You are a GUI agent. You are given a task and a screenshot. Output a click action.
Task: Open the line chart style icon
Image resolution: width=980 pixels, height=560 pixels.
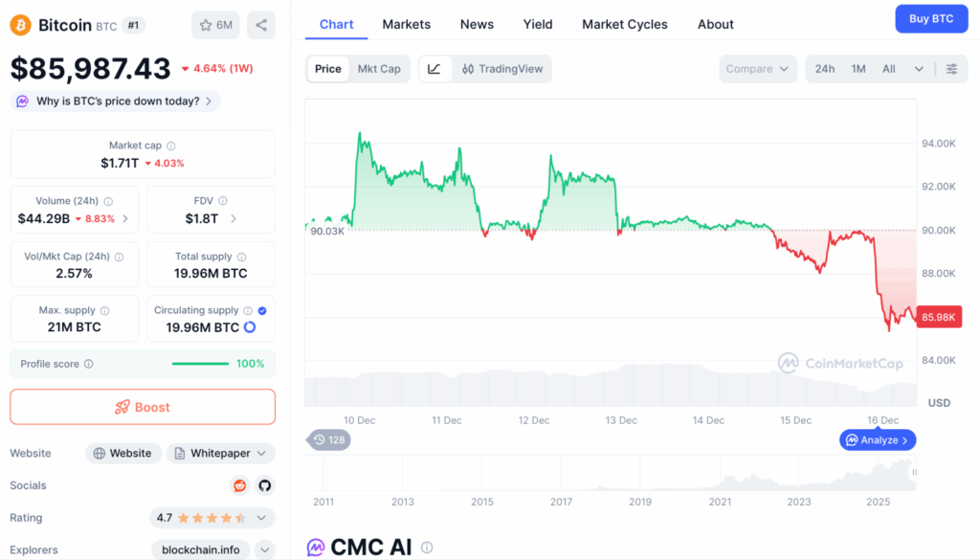(x=434, y=69)
